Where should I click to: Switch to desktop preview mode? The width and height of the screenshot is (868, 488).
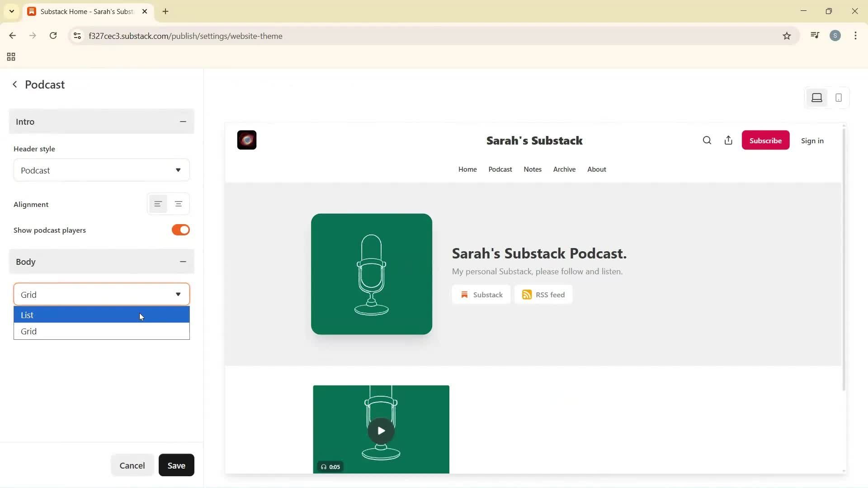coord(816,98)
